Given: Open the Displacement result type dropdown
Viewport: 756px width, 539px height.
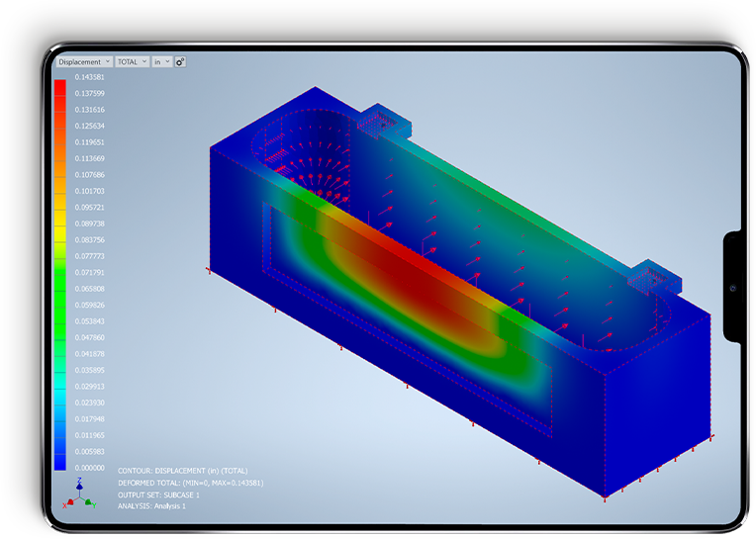Looking at the screenshot, I should (83, 61).
